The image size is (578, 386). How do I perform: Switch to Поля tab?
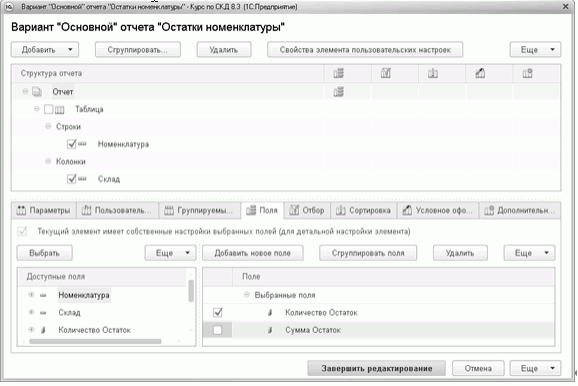pyautogui.click(x=262, y=211)
